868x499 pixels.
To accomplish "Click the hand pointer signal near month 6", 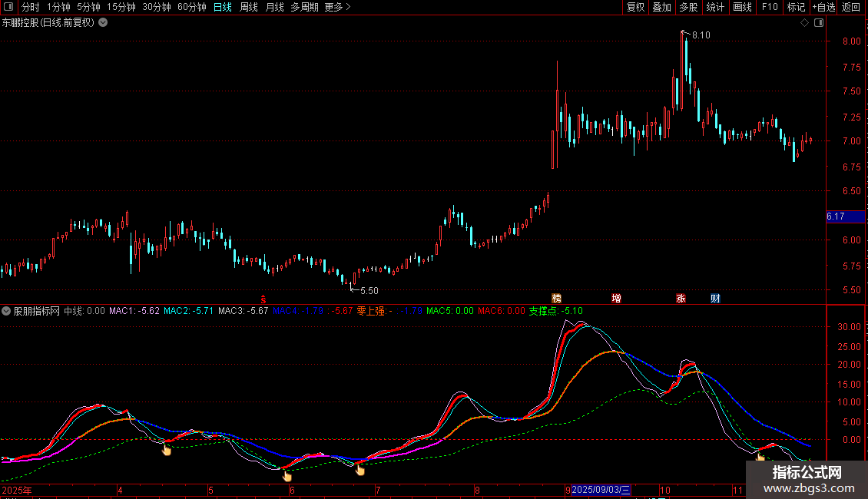I will click(x=287, y=475).
